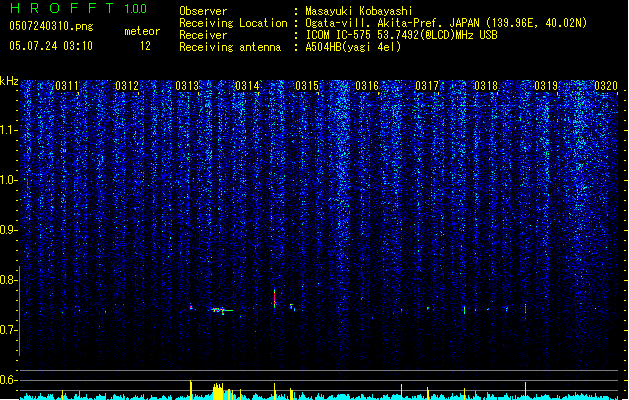Select the file name 0507240310.png
Screen dimensions: 629x400
(x=51, y=26)
